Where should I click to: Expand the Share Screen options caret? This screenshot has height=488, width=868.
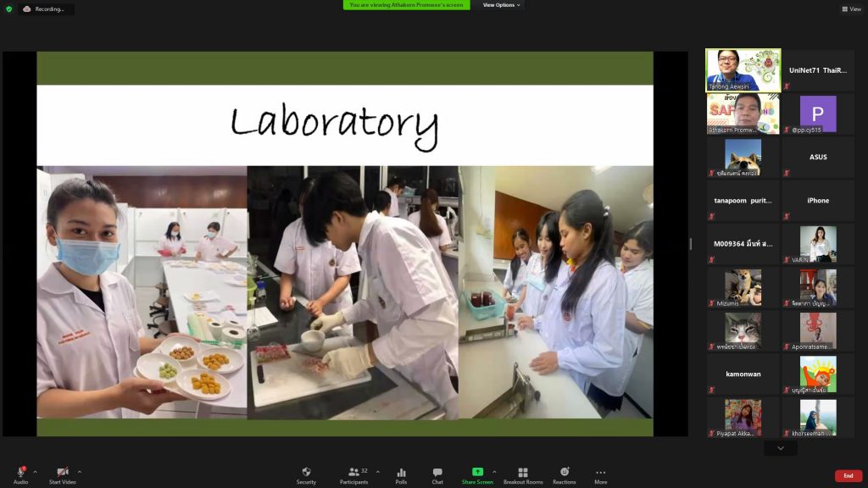[494, 472]
